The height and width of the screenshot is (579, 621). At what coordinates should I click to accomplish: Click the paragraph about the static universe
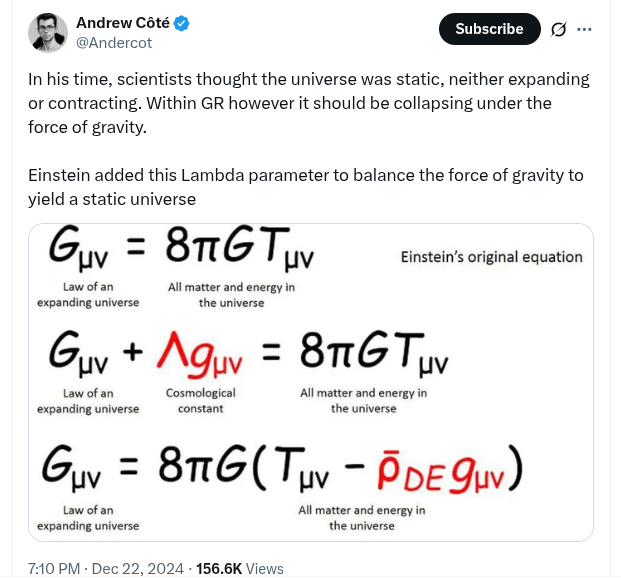pyautogui.click(x=309, y=103)
